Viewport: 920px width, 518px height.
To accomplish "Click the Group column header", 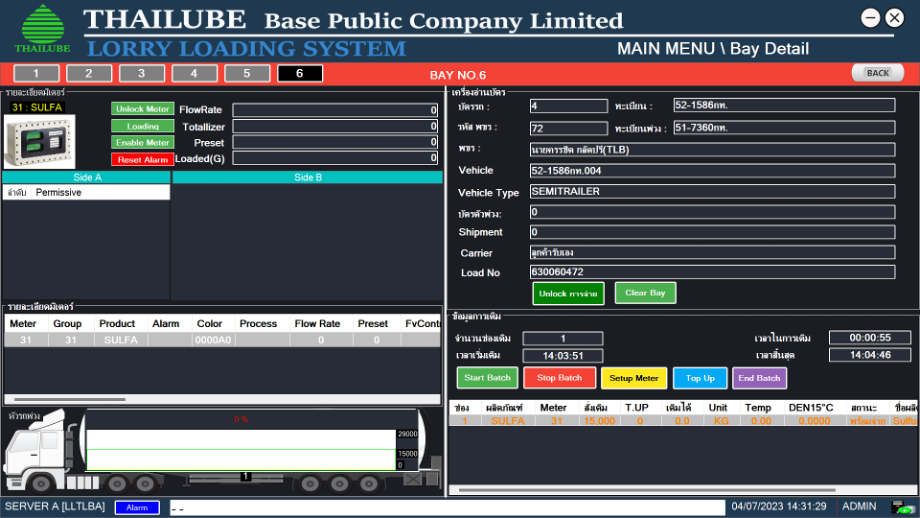I will pyautogui.click(x=67, y=323).
